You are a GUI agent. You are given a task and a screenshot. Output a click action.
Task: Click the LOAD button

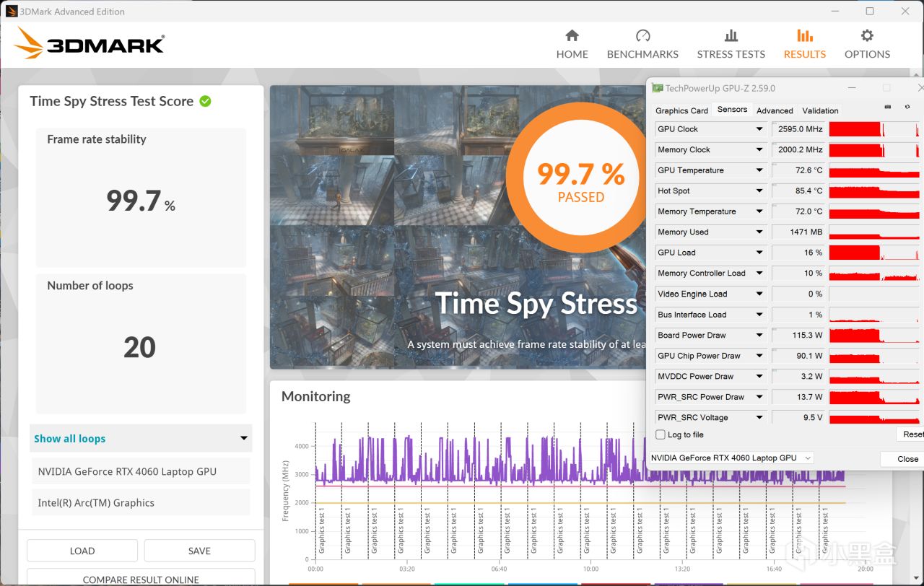(82, 551)
